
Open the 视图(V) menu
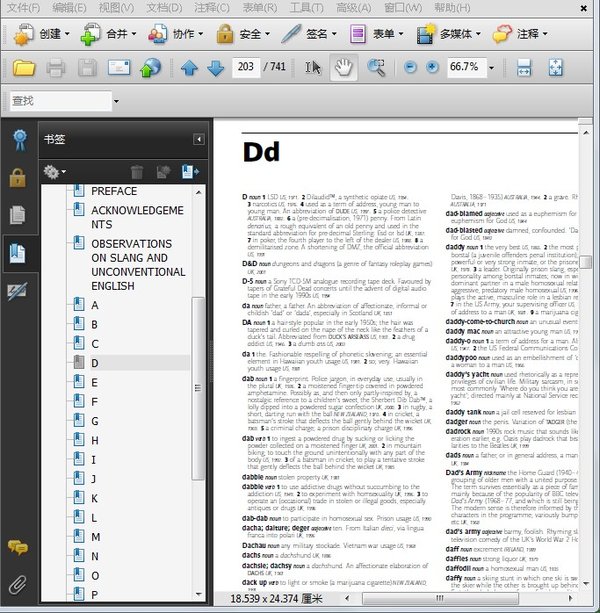pyautogui.click(x=116, y=7)
